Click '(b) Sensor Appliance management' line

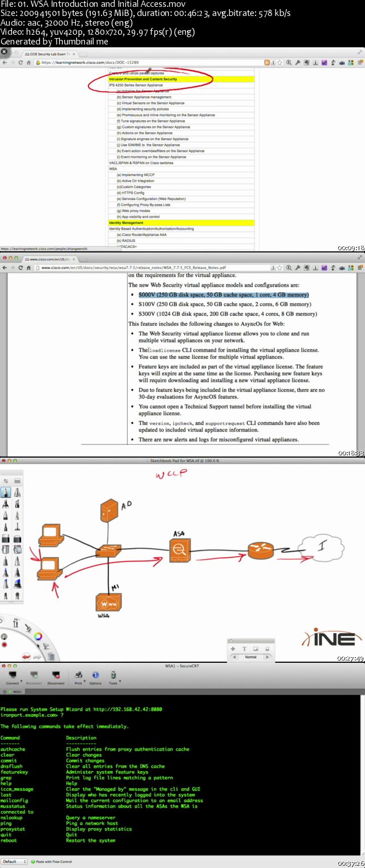(144, 97)
